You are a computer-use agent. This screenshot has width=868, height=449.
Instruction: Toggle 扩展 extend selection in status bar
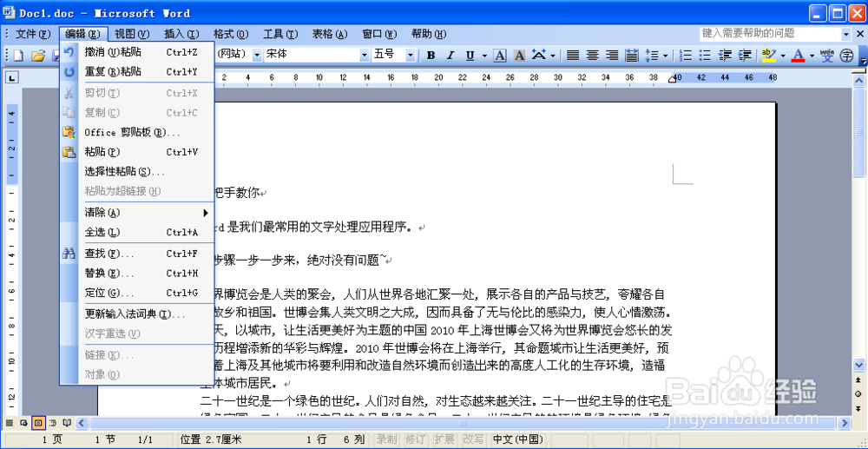pos(444,439)
